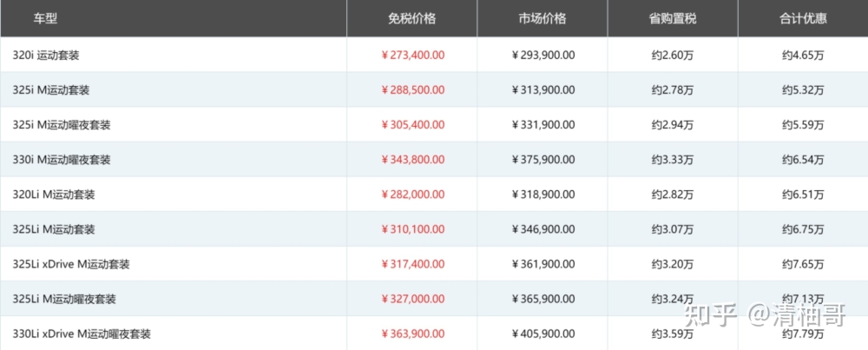Click the 330i M运动曜夜套装 model name
Viewport: 868px width, 350px height.
[62, 160]
